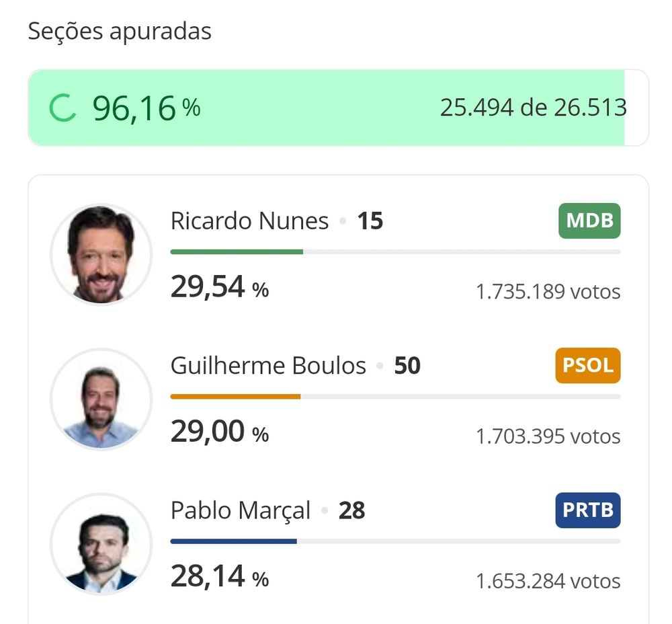Click the "Seções apuradas" heading
Image resolution: width=672 pixels, height=624 pixels.
pyautogui.click(x=120, y=31)
